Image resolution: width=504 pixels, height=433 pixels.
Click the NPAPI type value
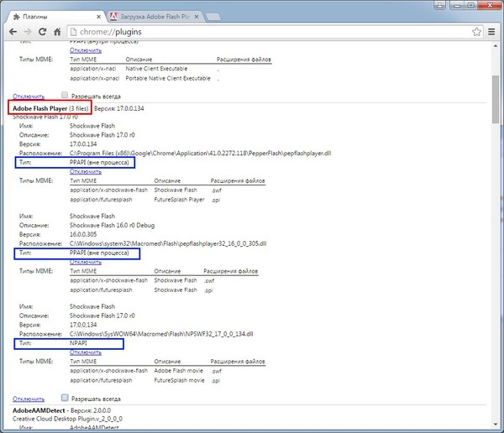click(78, 343)
